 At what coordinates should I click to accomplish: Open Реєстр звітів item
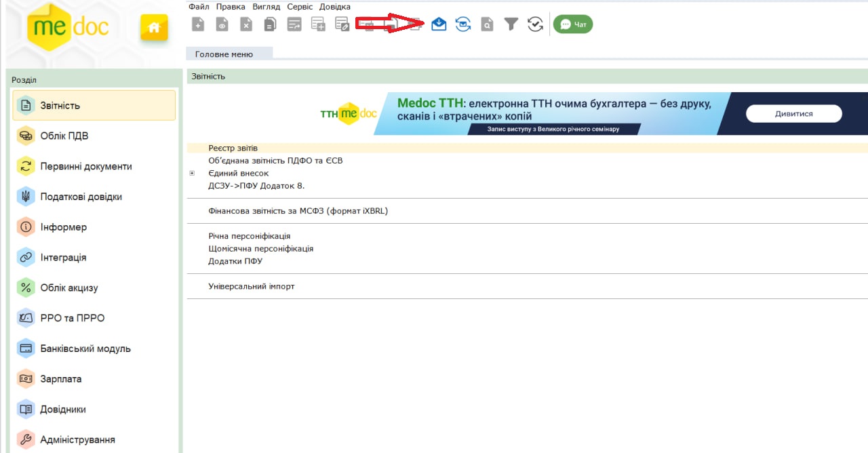coord(233,148)
